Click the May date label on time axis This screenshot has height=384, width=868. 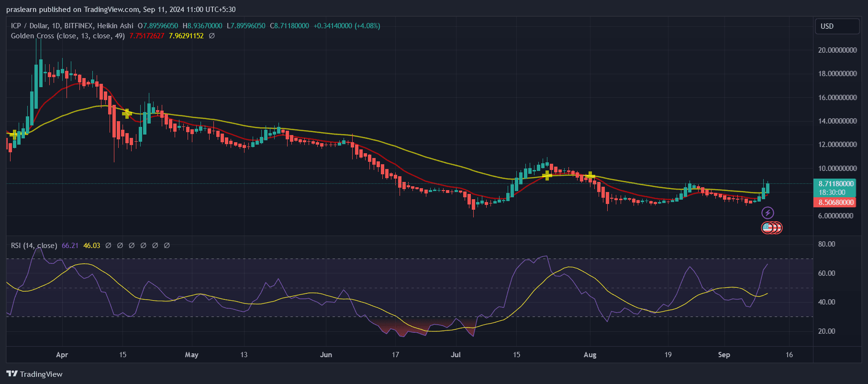(191, 355)
